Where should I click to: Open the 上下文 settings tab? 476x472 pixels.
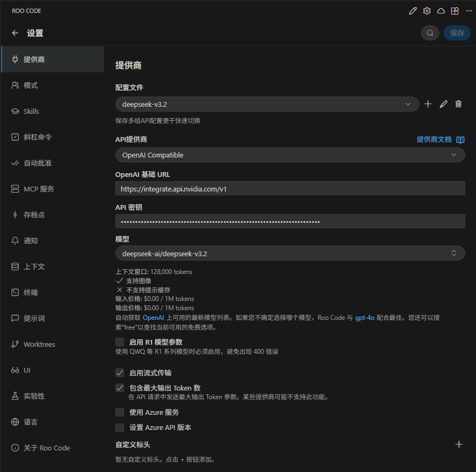pos(52,266)
